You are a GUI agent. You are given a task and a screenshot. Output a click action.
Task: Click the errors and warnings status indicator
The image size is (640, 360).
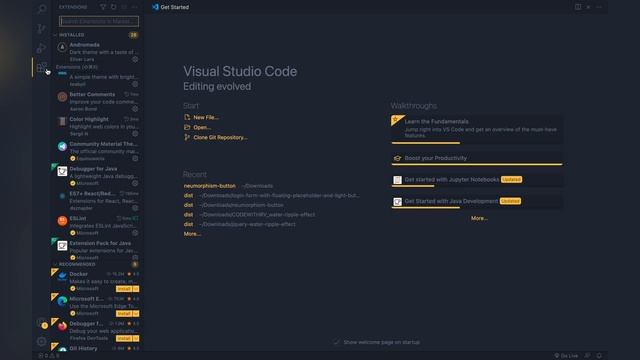point(49,356)
